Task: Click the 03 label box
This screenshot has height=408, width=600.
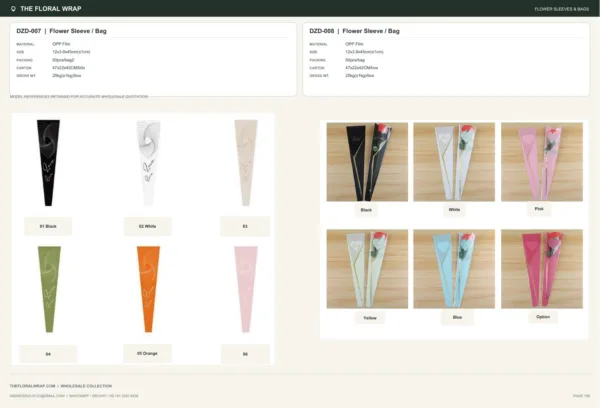Action: tap(245, 226)
